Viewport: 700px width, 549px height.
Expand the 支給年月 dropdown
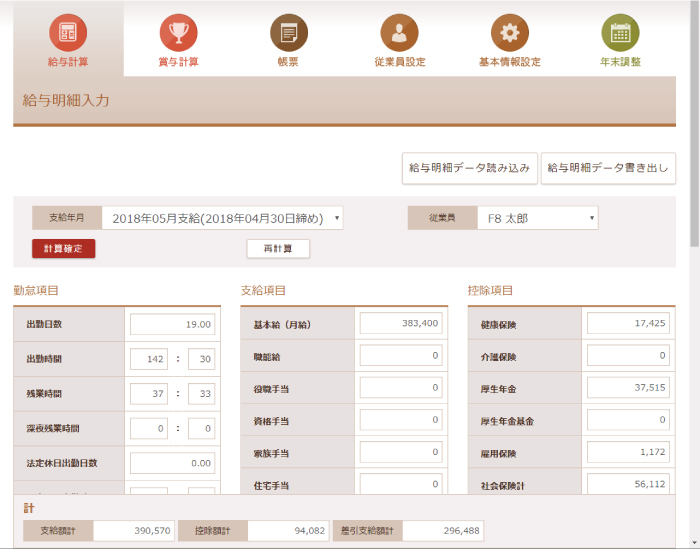(224, 218)
